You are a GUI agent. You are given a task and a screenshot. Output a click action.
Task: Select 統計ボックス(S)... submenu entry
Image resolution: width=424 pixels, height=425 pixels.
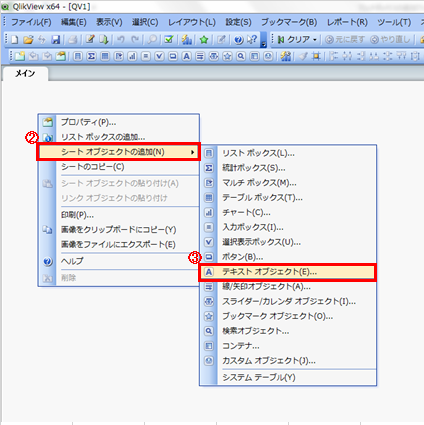pos(288,168)
